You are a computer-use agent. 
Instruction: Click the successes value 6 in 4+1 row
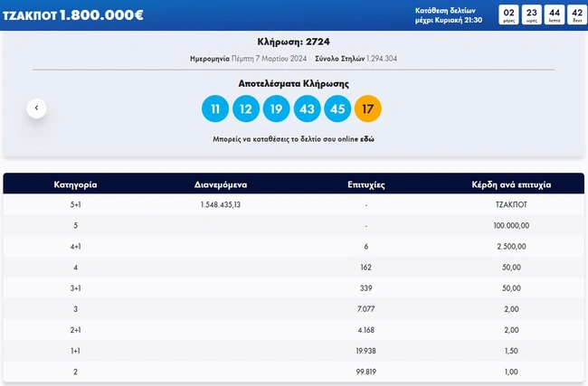[366, 247]
